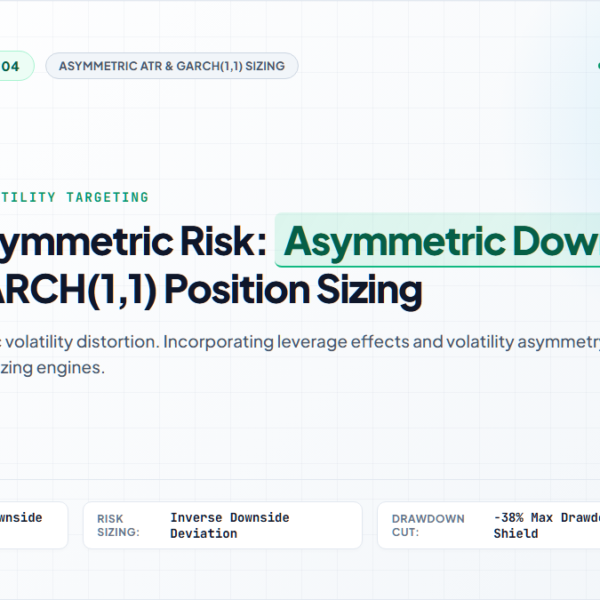Image resolution: width=600 pixels, height=600 pixels.
Task: Open the "RISK SIZING:" info card
Action: tap(223, 525)
